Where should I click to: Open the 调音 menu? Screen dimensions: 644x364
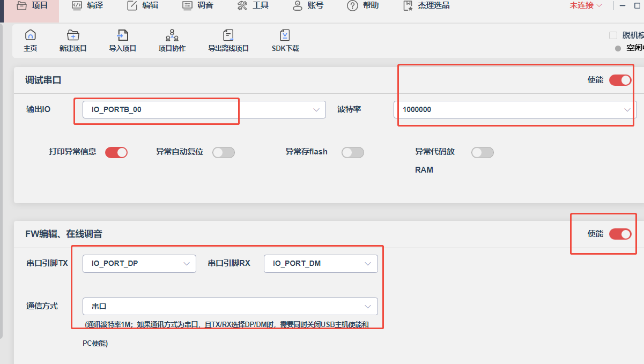click(x=197, y=6)
